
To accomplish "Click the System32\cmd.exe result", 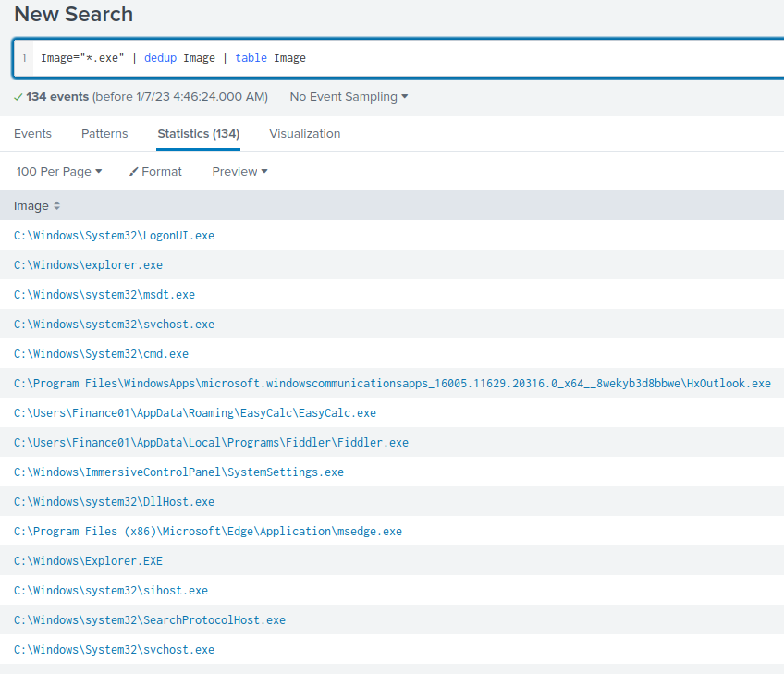I will (101, 353).
